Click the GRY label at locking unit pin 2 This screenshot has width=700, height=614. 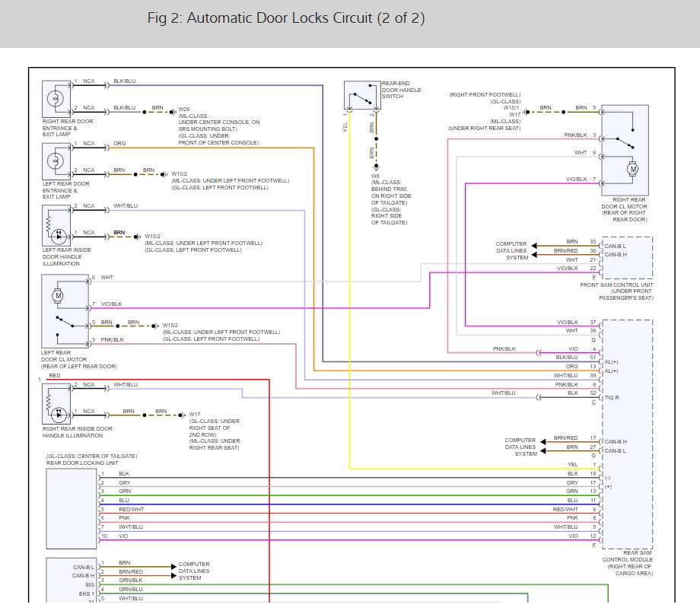click(x=125, y=482)
